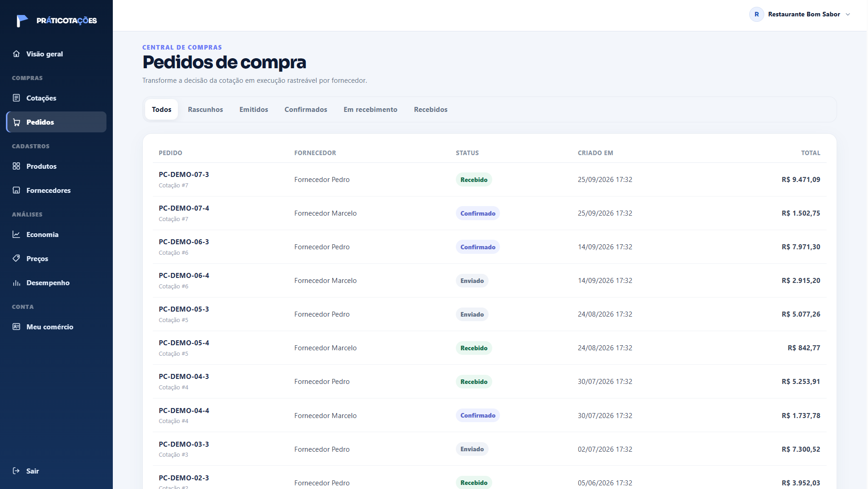The image size is (868, 489).
Task: Open order PC-DEMO-02-3
Action: point(184,478)
